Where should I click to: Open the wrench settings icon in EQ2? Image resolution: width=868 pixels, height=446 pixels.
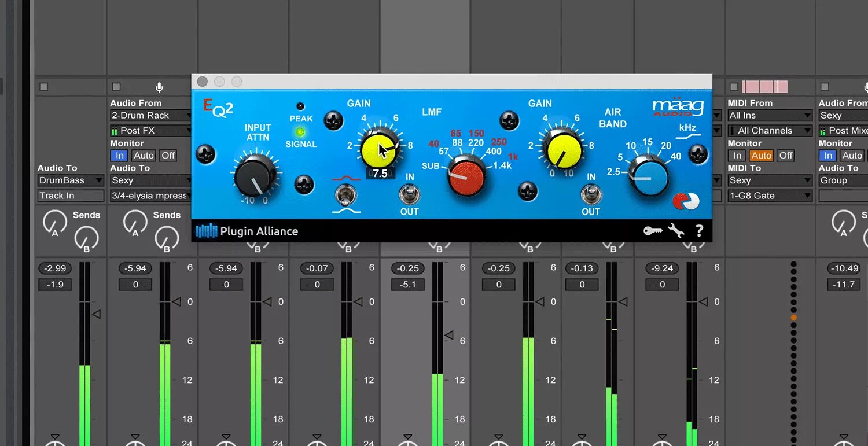coord(676,231)
